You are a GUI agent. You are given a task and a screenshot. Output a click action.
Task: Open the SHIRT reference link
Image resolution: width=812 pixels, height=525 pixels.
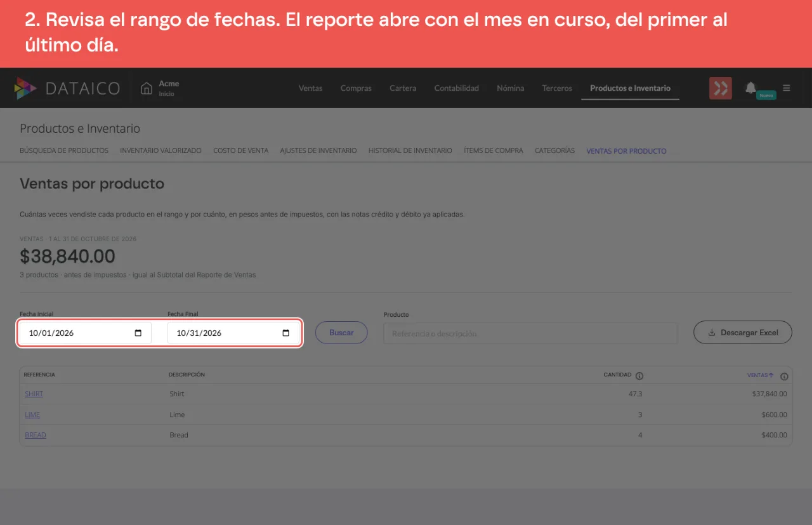pyautogui.click(x=34, y=394)
